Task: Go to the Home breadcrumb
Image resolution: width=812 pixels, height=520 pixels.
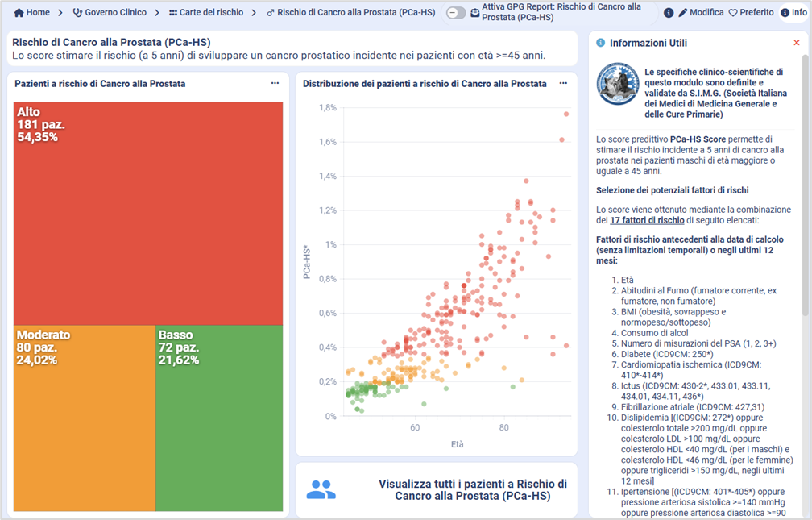Action: tap(31, 13)
